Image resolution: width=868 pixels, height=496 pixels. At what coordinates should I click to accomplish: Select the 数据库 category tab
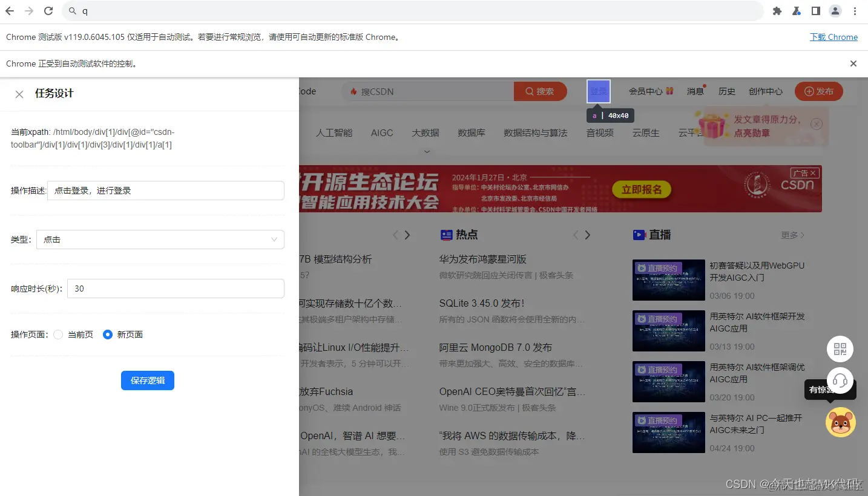[x=472, y=132]
